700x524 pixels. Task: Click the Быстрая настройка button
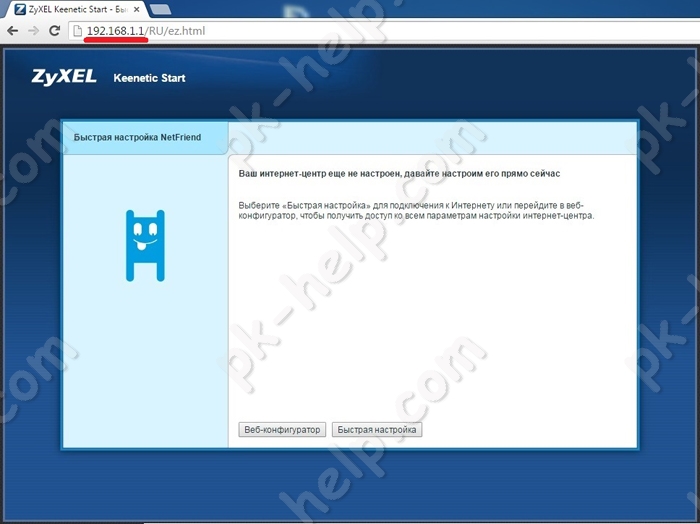(x=377, y=430)
